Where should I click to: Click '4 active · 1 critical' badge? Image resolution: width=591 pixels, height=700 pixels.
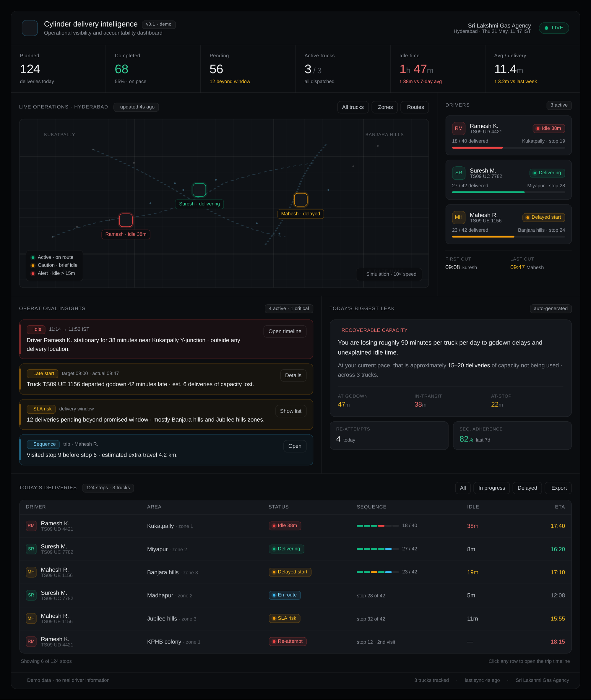pos(289,308)
